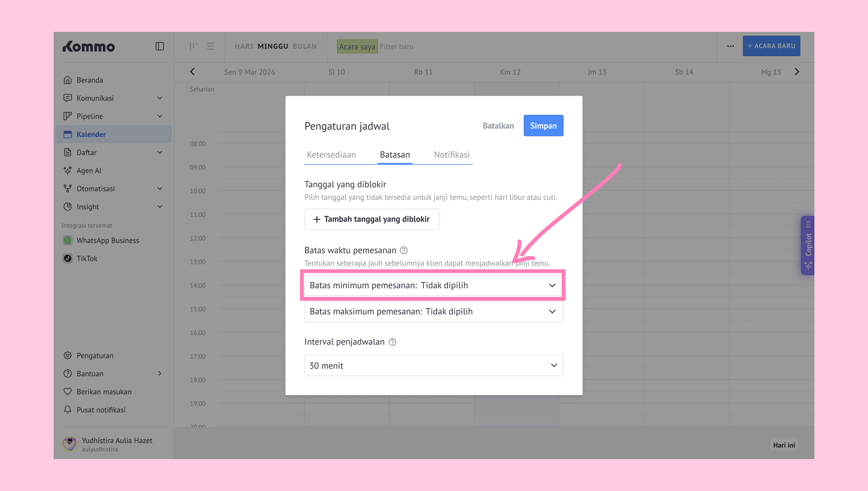Open Batas maksimum pemesanan dropdown
Screen dimensions: 868x491
tap(433, 311)
